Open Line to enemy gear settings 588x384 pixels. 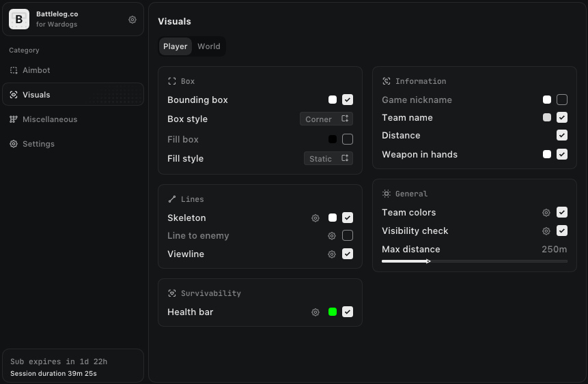pos(332,235)
